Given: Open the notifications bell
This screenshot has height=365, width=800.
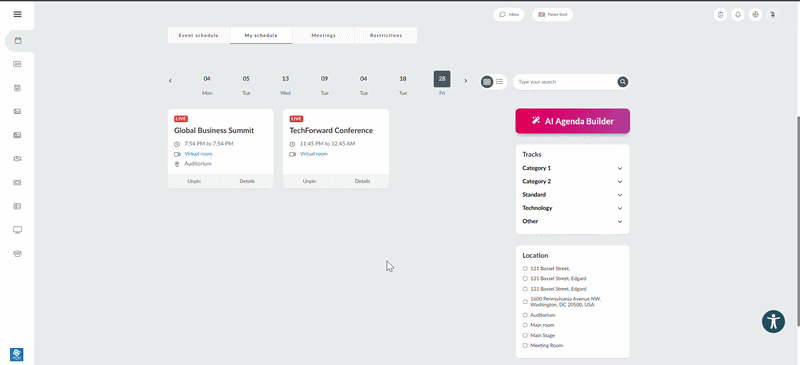Looking at the screenshot, I should click(738, 15).
